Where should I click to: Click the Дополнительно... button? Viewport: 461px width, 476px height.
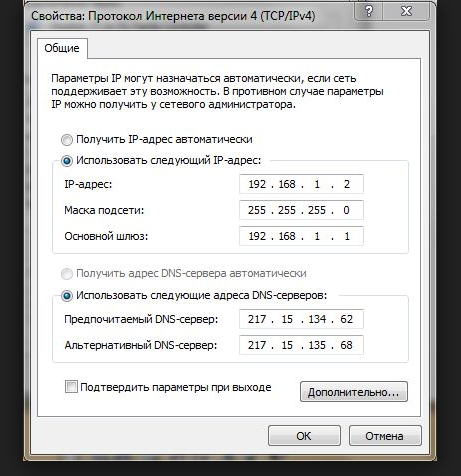(354, 392)
